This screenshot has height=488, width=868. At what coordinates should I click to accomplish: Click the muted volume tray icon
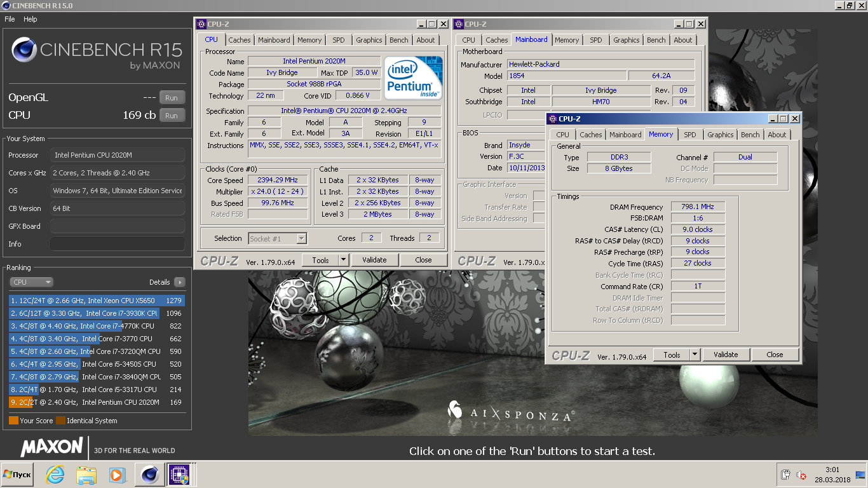801,475
